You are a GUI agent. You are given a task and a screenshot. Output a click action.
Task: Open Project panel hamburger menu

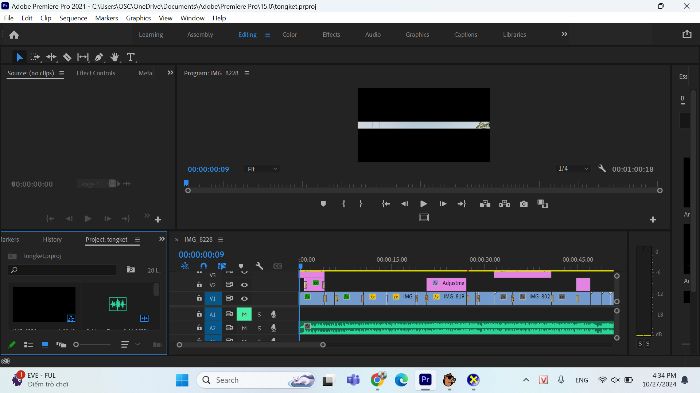[x=137, y=240]
